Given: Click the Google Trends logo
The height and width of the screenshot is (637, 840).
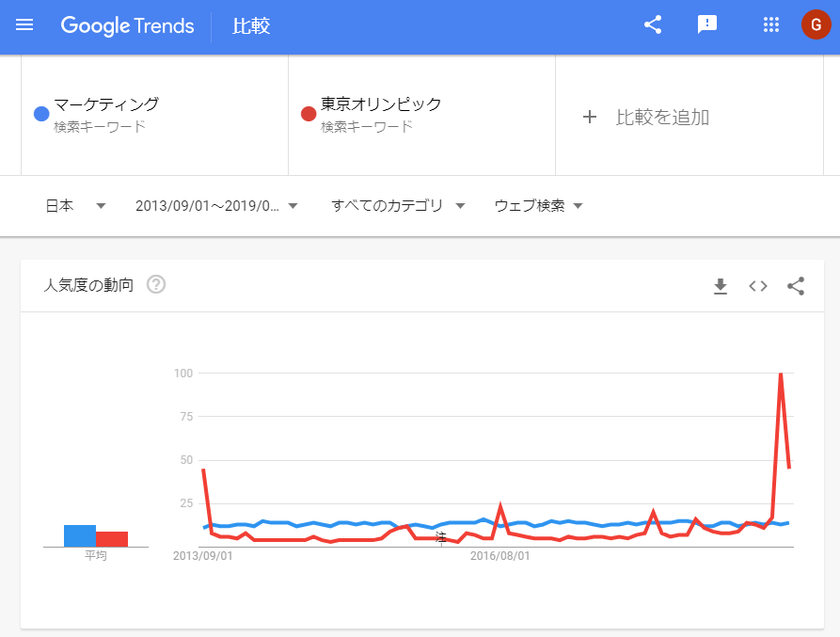Looking at the screenshot, I should click(128, 25).
